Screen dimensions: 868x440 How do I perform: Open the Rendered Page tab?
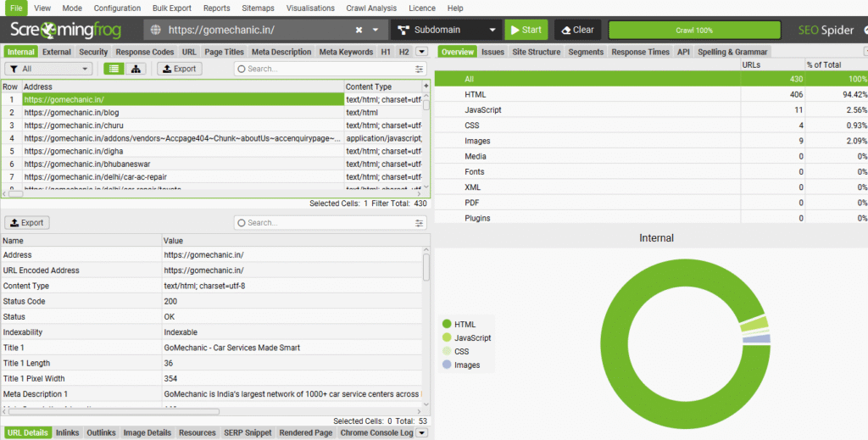305,433
